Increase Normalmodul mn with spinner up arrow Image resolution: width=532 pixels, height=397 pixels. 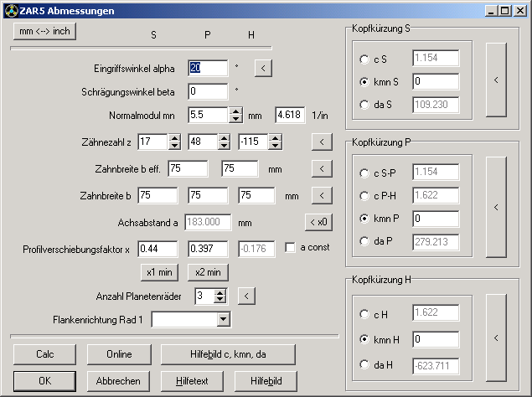236,111
